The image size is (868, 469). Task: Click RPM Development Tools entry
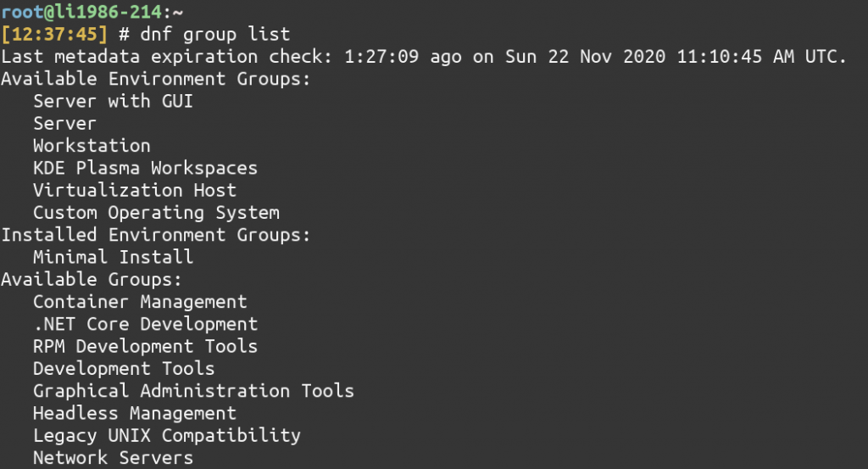pyautogui.click(x=145, y=347)
